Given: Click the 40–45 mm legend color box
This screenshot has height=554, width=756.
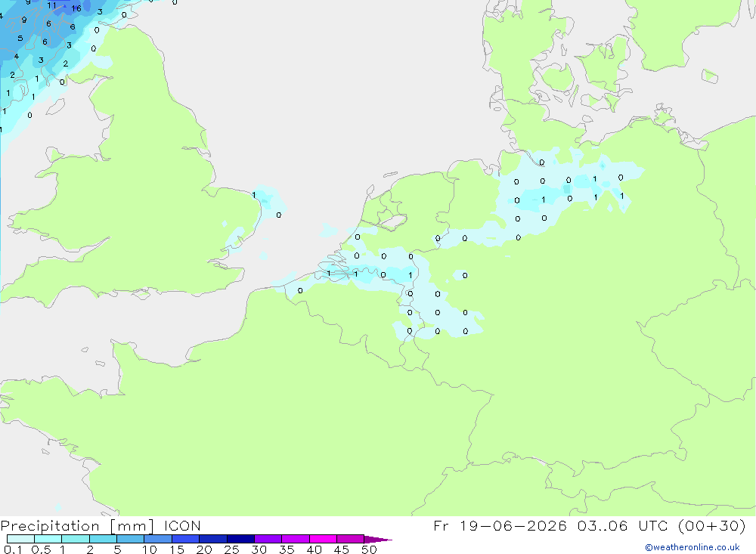Looking at the screenshot, I should 323,539.
